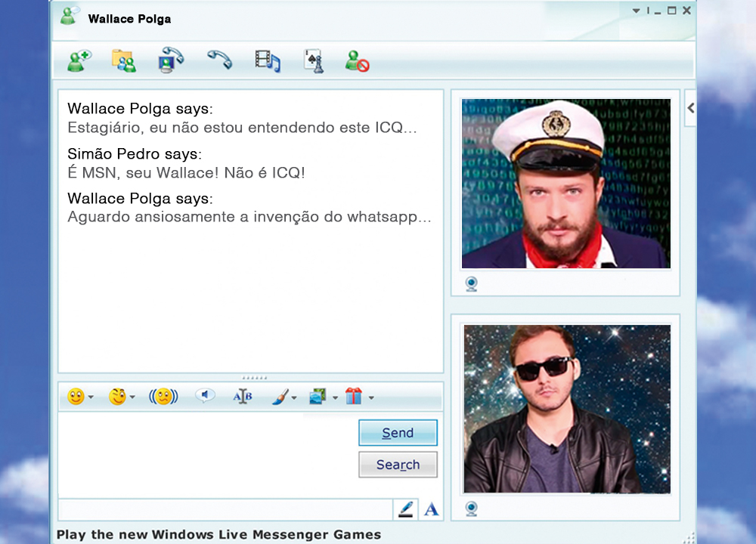Screen dimensions: 756x544
Task: Record a voice clip
Action: 204,396
